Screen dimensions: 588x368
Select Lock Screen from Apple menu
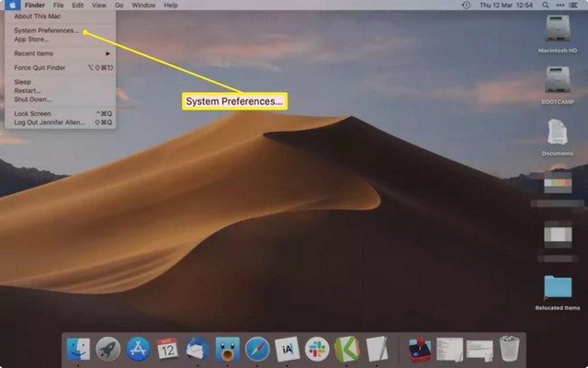point(34,113)
